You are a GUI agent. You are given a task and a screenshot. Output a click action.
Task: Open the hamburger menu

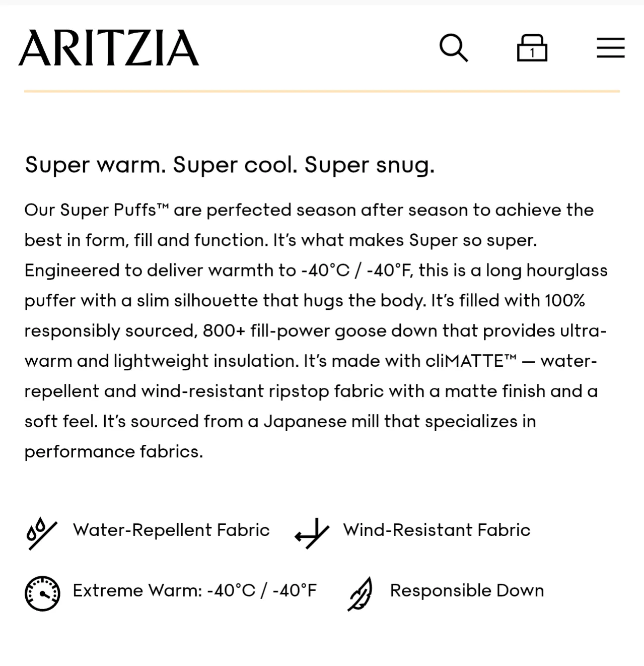(610, 48)
